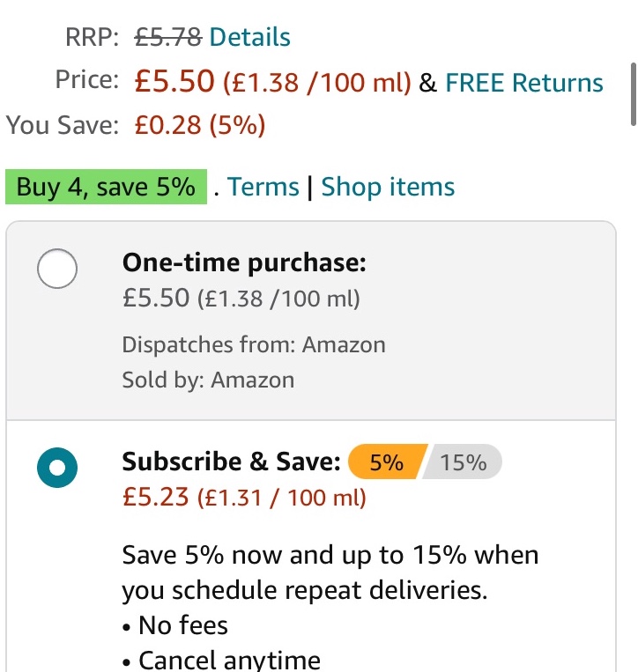
Task: Click the Sold by: Amazon text
Action: coord(208,380)
